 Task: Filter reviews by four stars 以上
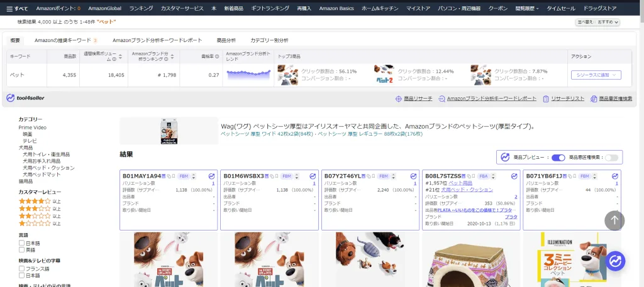(40, 202)
